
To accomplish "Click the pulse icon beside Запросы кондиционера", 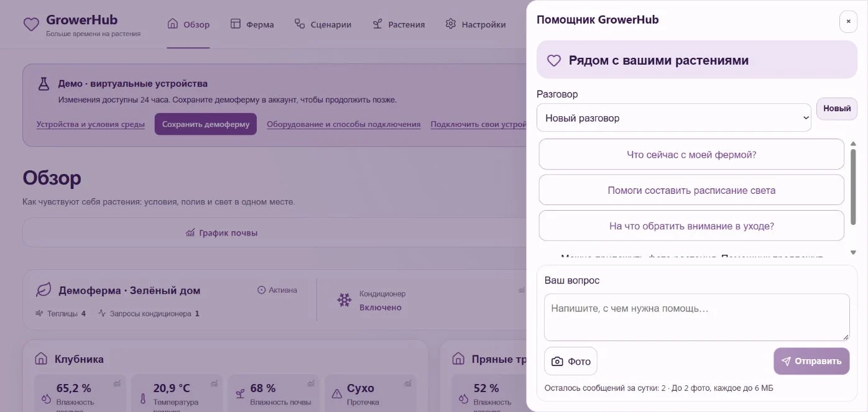I will pos(102,313).
